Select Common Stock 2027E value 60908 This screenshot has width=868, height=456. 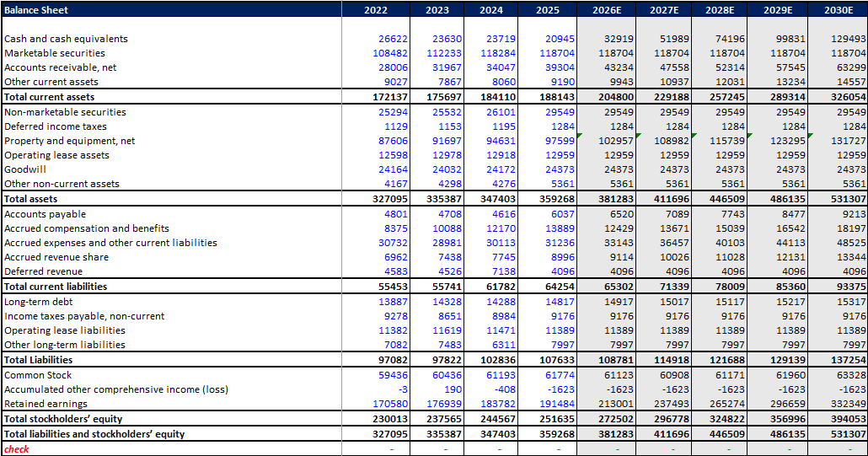[x=673, y=375]
